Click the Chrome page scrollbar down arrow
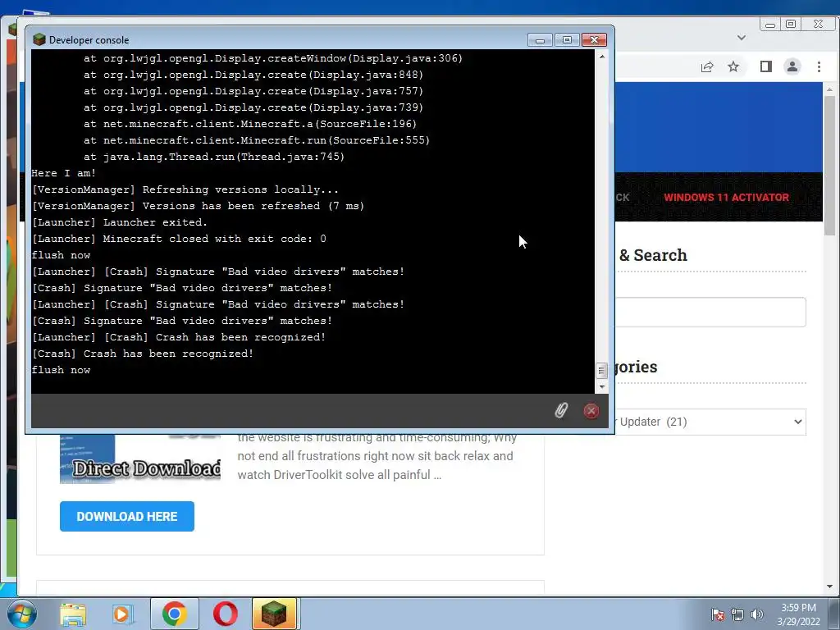Screen dimensions: 840x630 pos(830,587)
